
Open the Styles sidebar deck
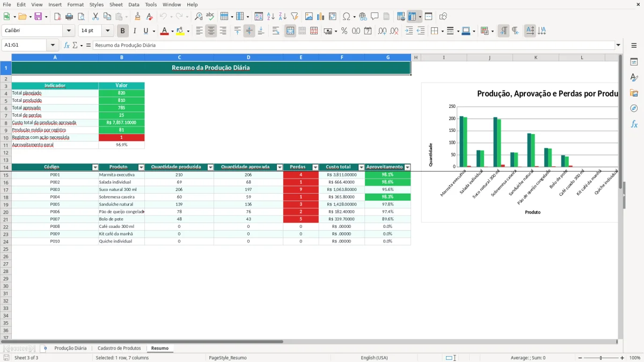(634, 77)
